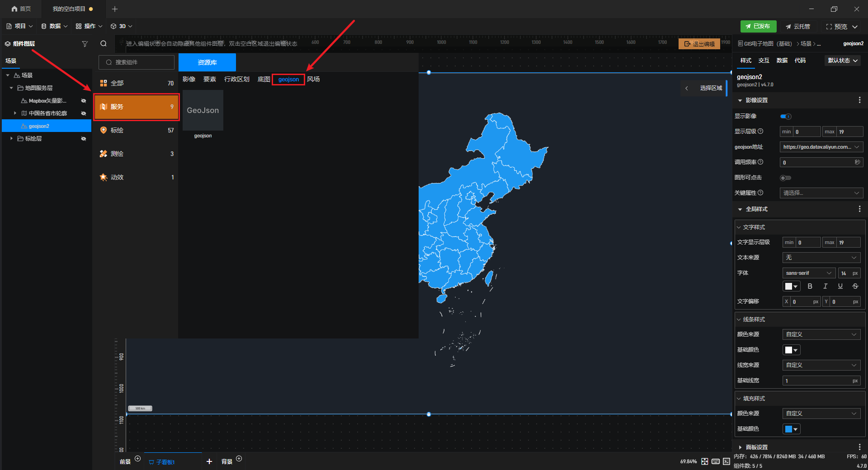Image resolution: width=868 pixels, height=470 pixels.
Task: Open the 影像设置 section more-options menu
Action: [x=859, y=100]
